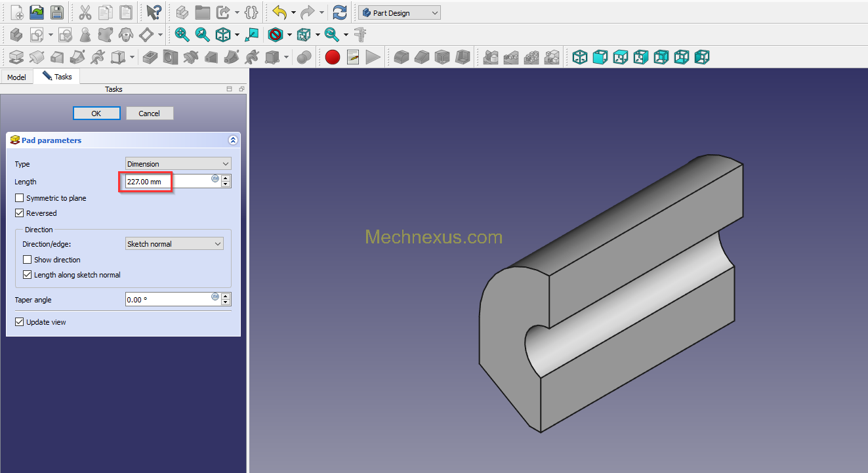Open Length expression editor icon
Image resolution: width=868 pixels, height=473 pixels.
[x=215, y=178]
